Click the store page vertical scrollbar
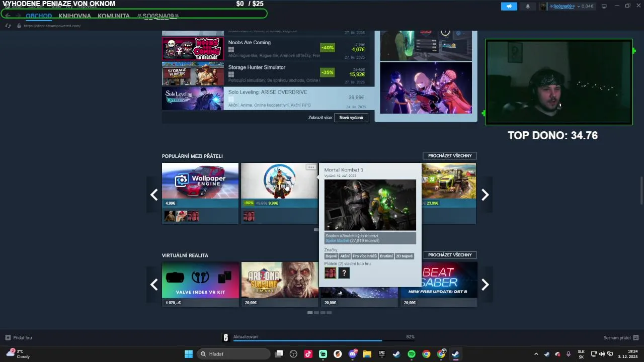The image size is (644, 362). point(641,190)
